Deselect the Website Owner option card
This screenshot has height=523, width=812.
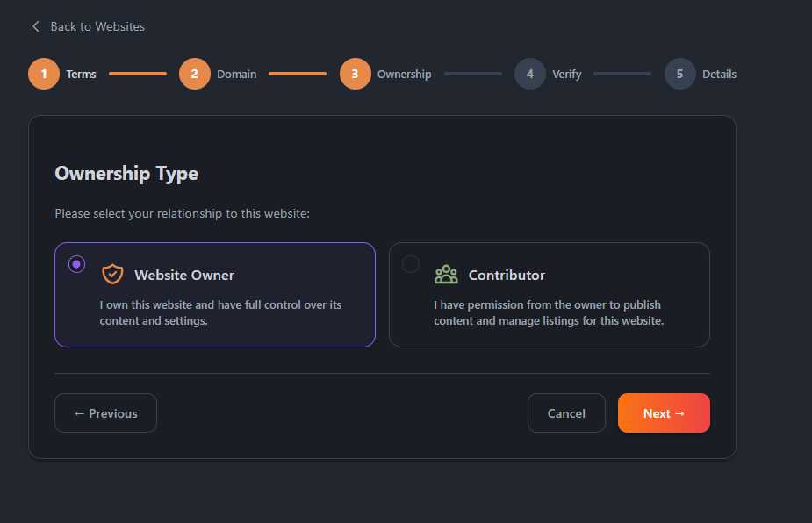click(215, 295)
